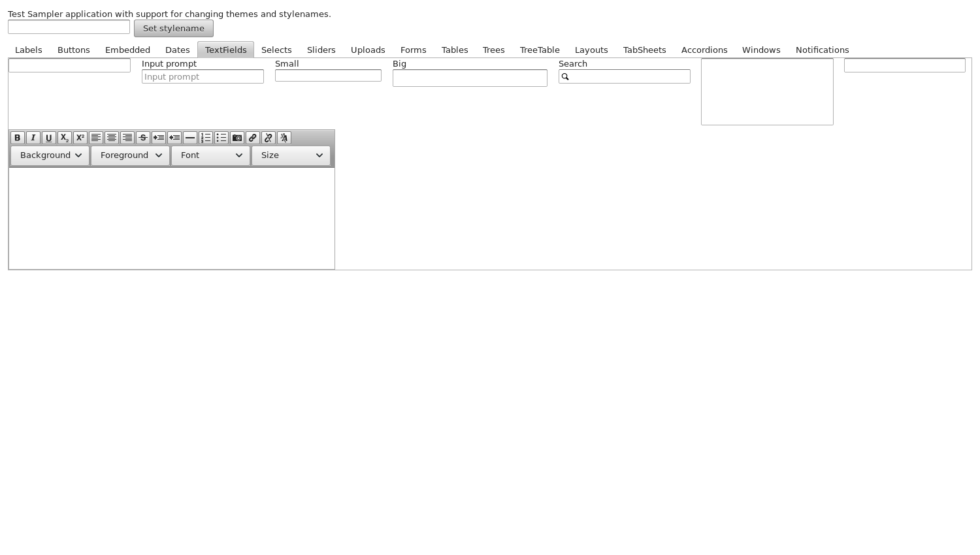980x555 pixels.
Task: Open the Foreground color dropdown
Action: tap(130, 155)
